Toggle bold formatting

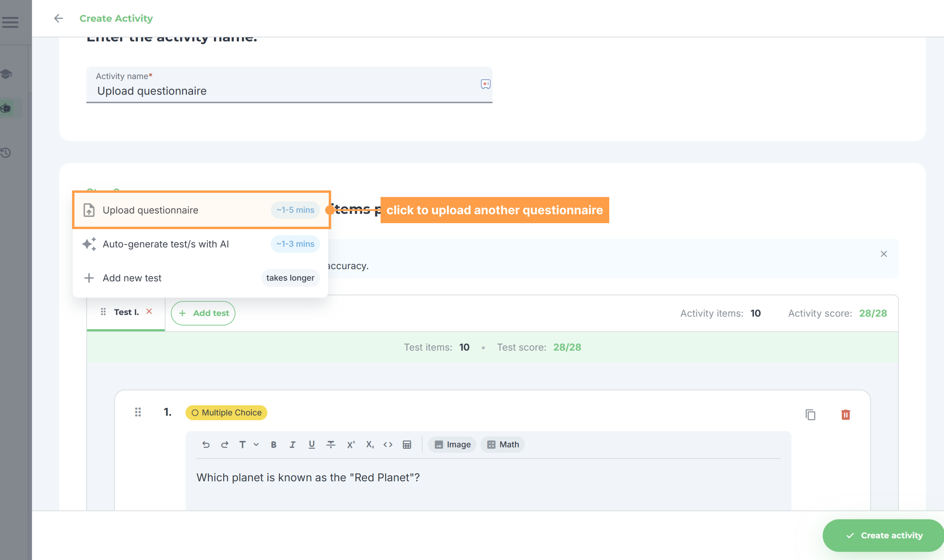tap(273, 445)
